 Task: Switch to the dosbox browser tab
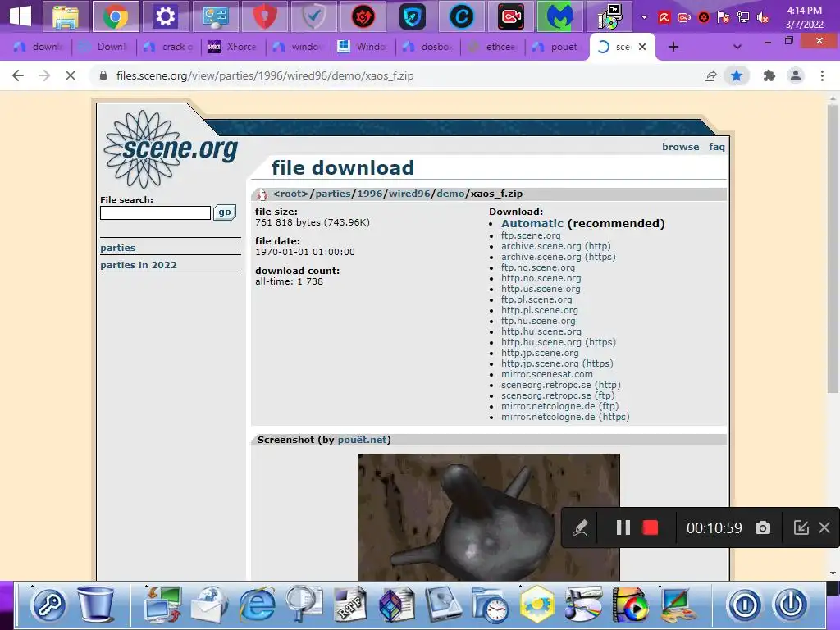tap(428, 47)
